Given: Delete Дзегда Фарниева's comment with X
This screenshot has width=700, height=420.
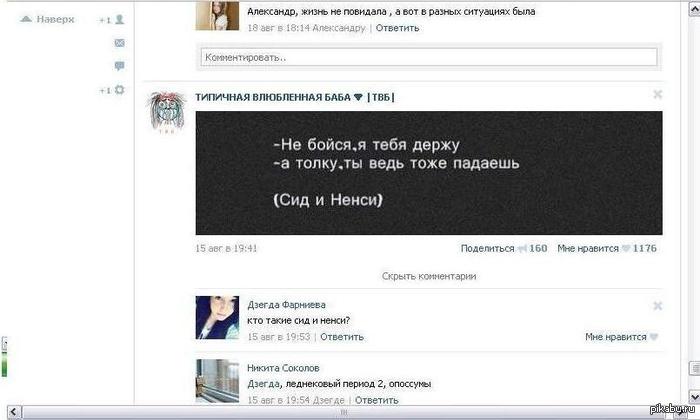Looking at the screenshot, I should (x=658, y=306).
